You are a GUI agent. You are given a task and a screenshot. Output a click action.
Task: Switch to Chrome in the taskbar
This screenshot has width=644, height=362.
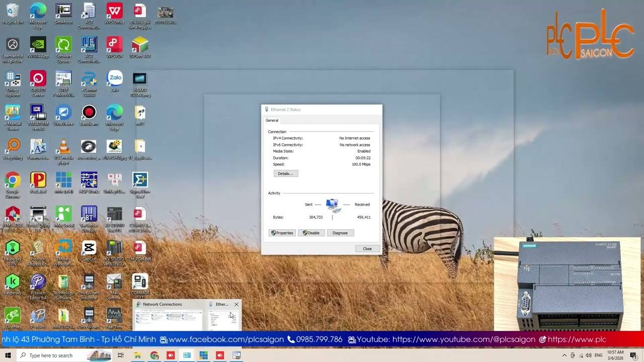pos(154,355)
